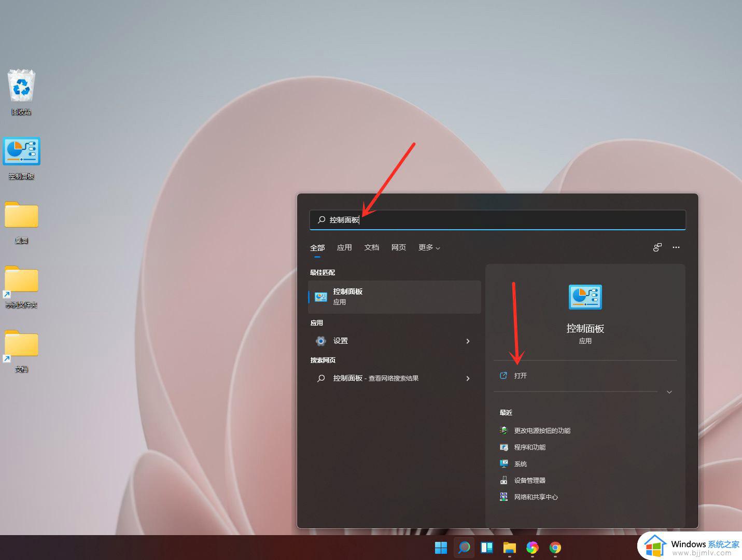Click the web search magnifier icon in results
The height and width of the screenshot is (560, 742).
[321, 378]
